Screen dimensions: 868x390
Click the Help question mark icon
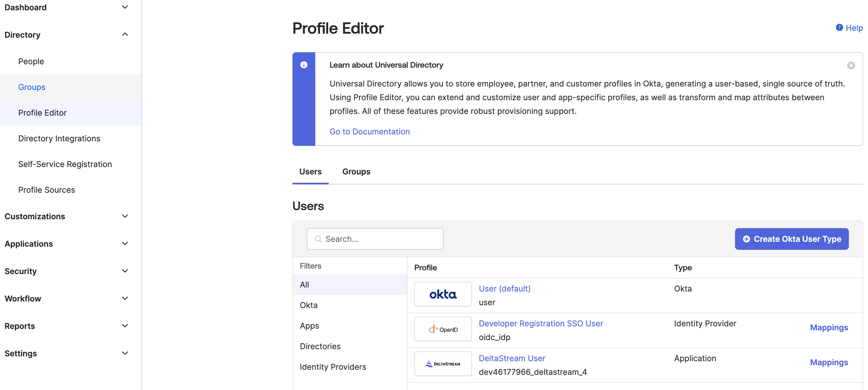point(839,28)
